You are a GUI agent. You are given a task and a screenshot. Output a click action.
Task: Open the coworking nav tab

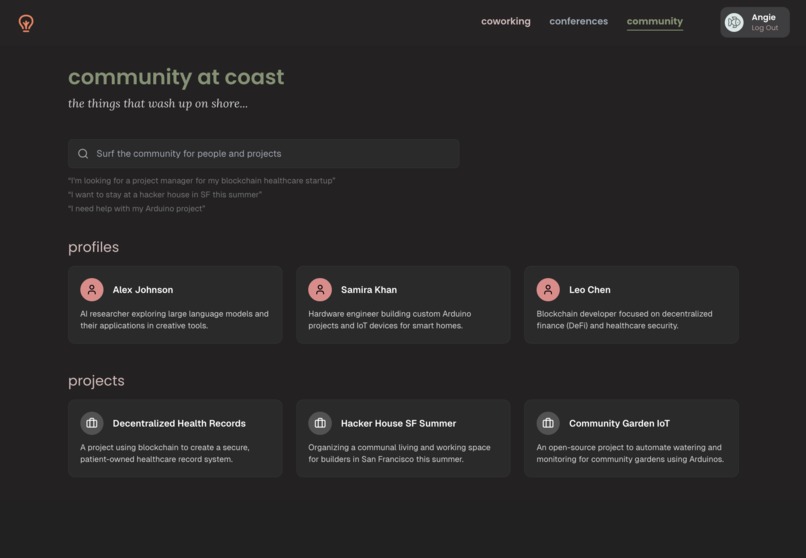point(506,22)
